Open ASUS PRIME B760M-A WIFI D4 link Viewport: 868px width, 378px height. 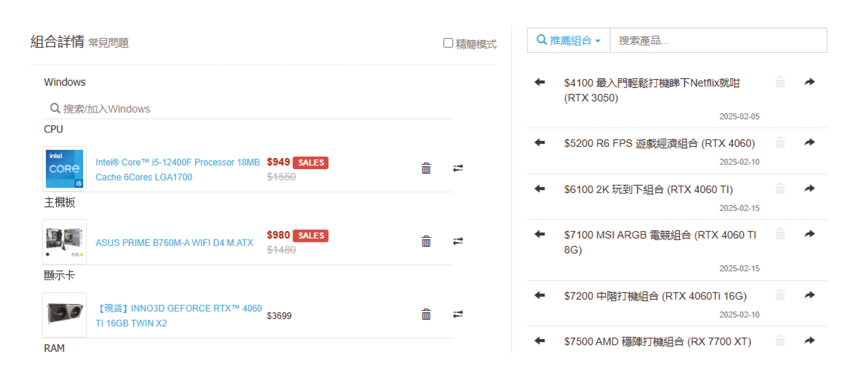(x=174, y=243)
